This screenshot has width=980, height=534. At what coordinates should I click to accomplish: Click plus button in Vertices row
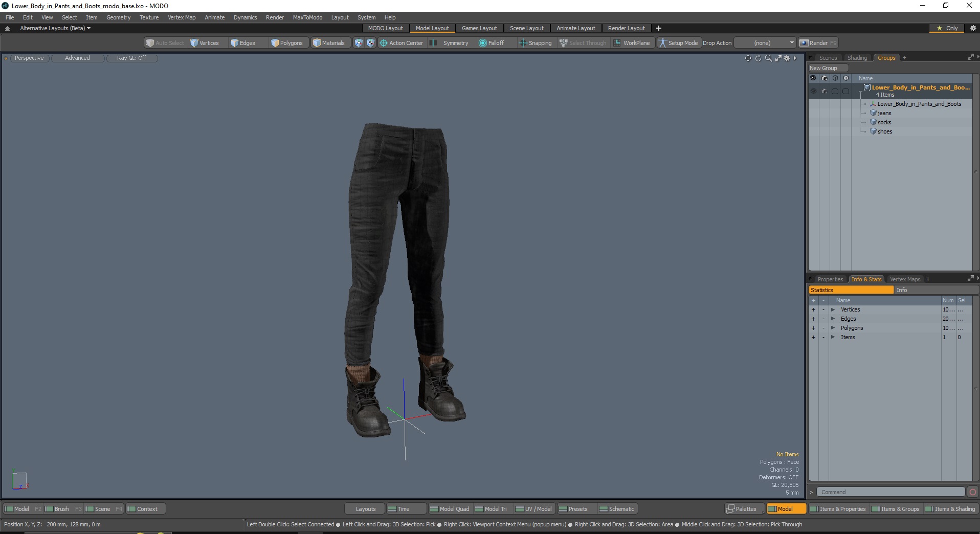click(813, 309)
